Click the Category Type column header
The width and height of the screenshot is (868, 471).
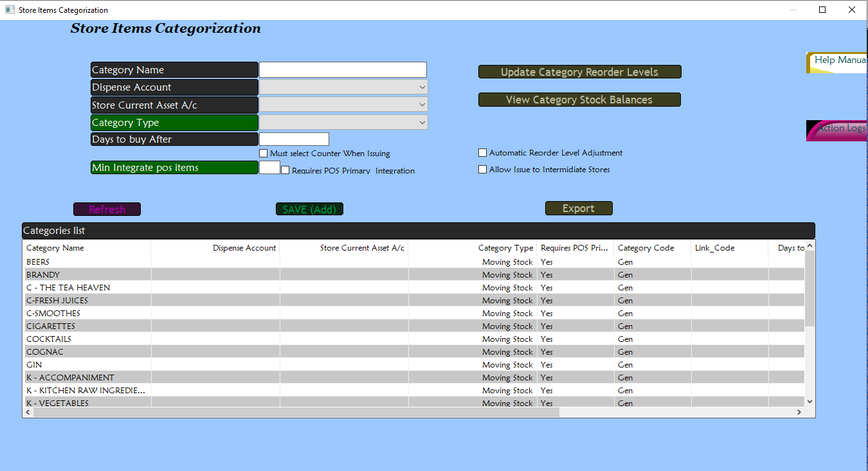pyautogui.click(x=473, y=248)
